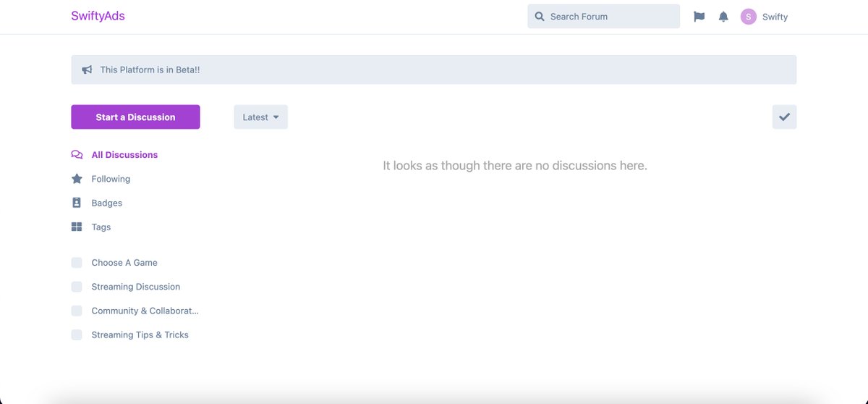Click the Swifty user avatar
The width and height of the screenshot is (868, 404).
pos(748,17)
